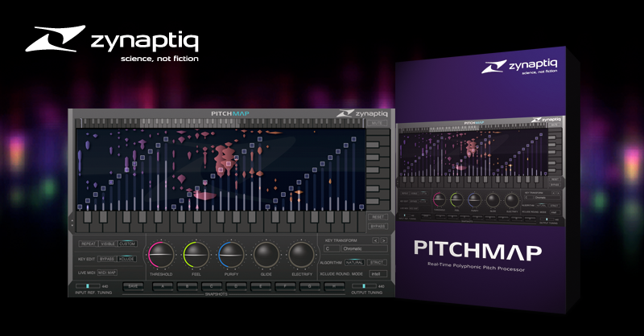Image resolution: width=644 pixels, height=336 pixels.
Task: Enable the CUSTOM mode button
Action: point(127,244)
